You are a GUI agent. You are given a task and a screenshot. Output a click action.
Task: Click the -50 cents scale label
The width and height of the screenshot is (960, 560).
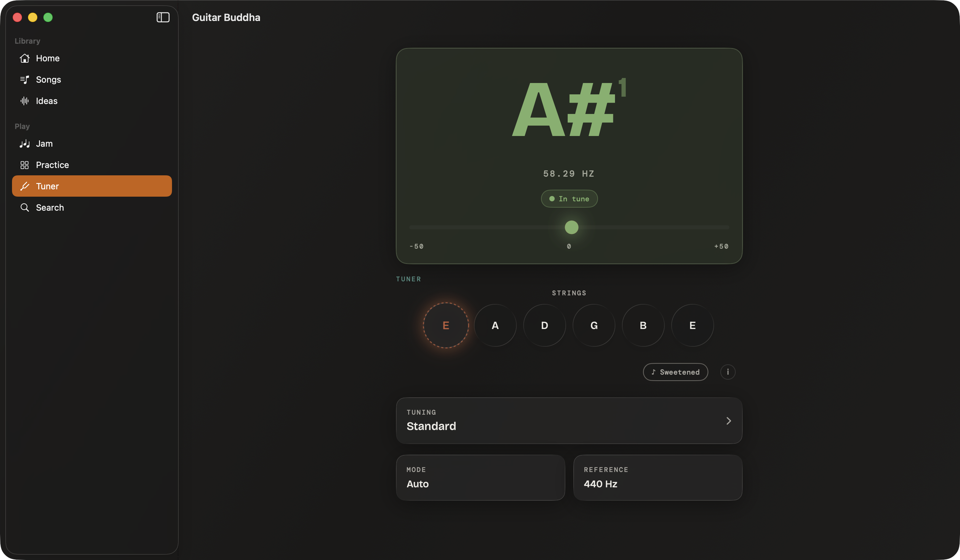(x=416, y=246)
